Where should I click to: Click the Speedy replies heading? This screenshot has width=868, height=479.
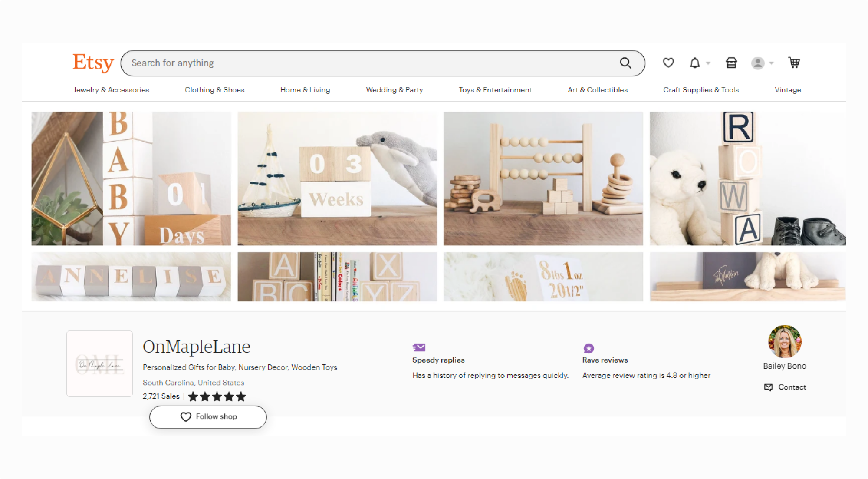[x=438, y=360]
